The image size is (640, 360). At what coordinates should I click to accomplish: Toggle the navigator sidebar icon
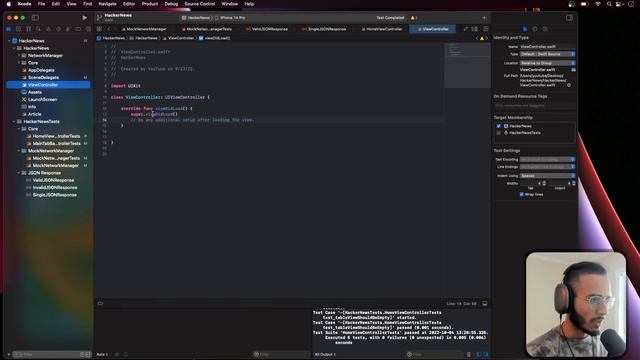(x=35, y=18)
